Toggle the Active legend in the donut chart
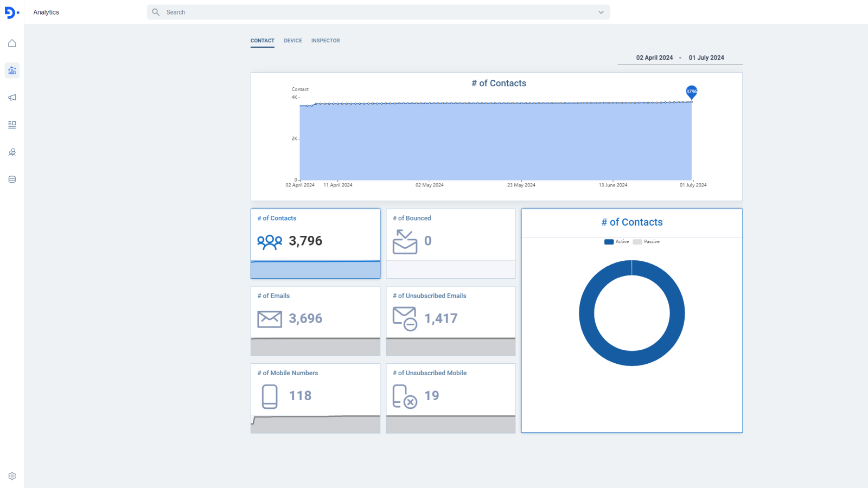Viewport: 868px width, 488px height. [616, 242]
